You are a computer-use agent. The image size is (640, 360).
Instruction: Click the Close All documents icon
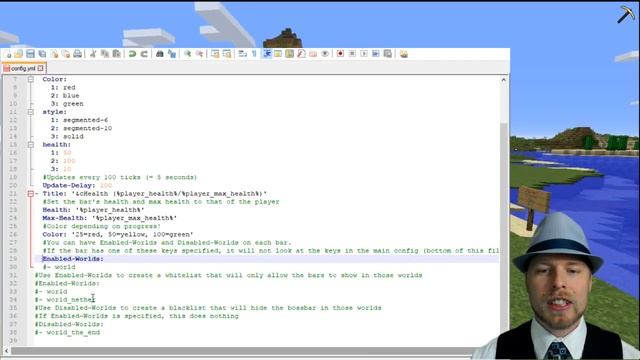click(x=65, y=54)
